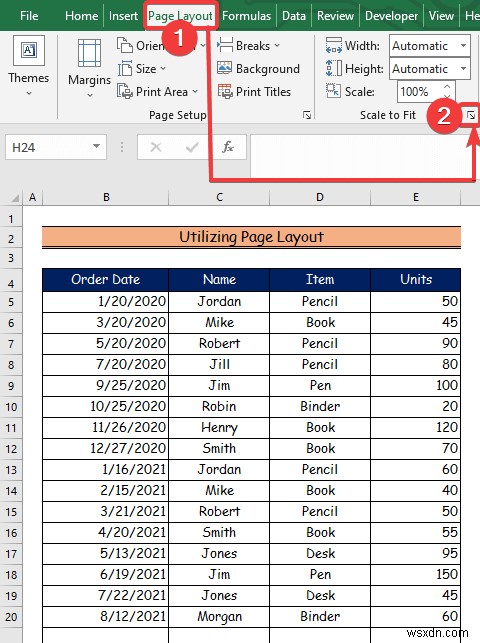Select the Henry name cell
The image size is (480, 643).
(x=219, y=428)
